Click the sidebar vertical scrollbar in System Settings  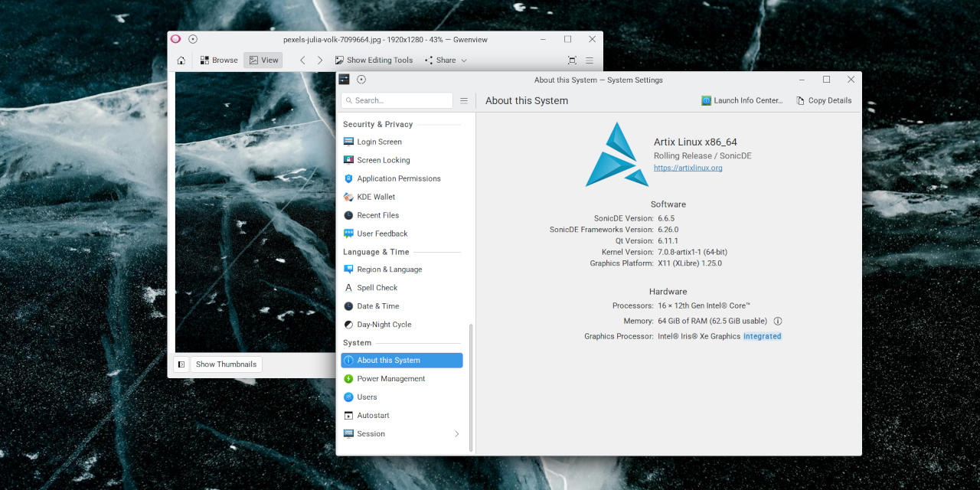point(471,387)
